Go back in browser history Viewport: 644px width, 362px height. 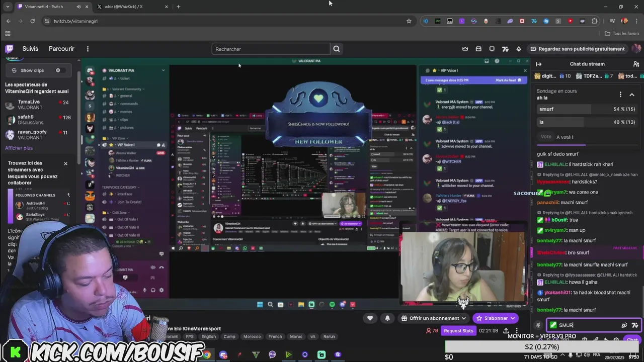[x=9, y=21]
